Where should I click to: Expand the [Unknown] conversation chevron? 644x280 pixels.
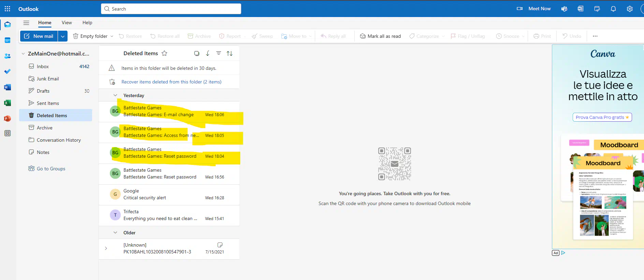106,248
